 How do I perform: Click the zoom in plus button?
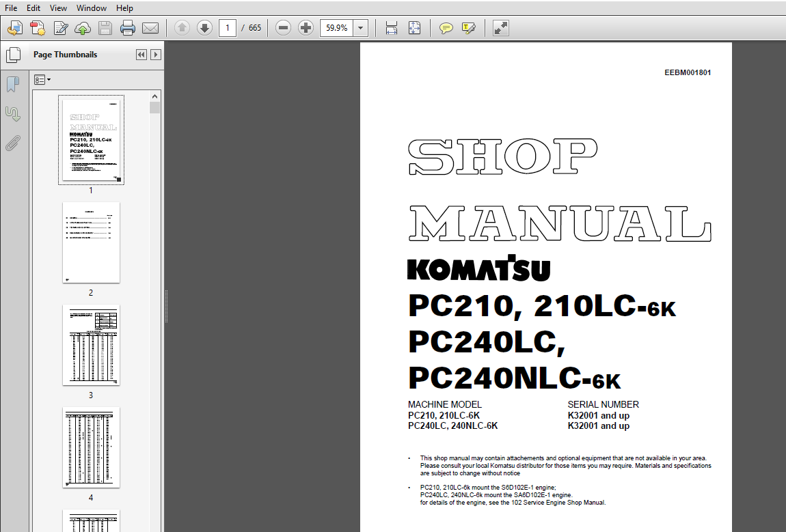point(306,28)
